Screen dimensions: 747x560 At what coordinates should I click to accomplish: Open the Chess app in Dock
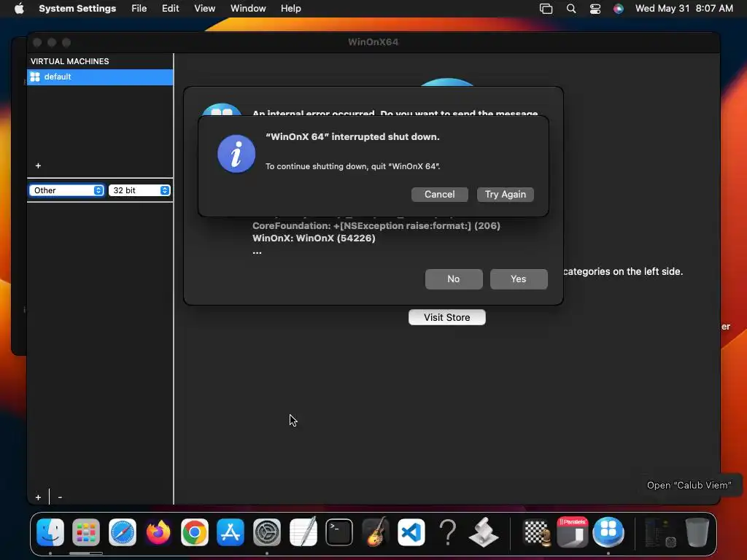pos(537,532)
